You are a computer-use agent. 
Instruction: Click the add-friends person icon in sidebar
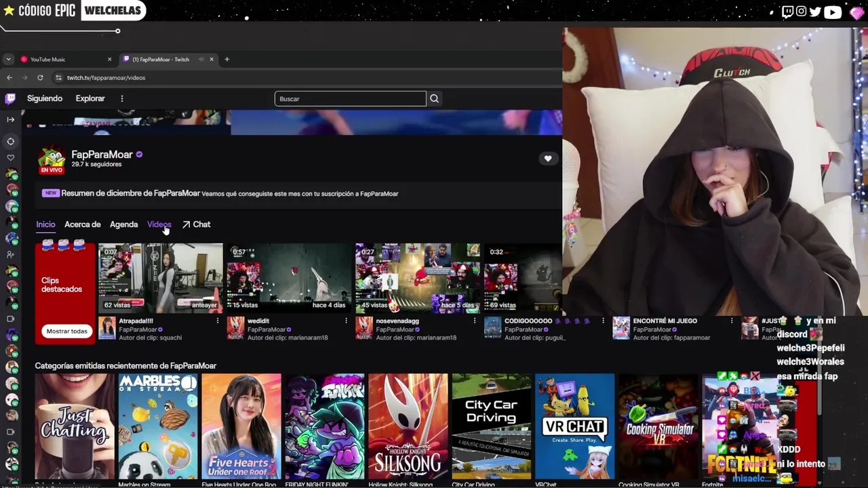tap(10, 255)
